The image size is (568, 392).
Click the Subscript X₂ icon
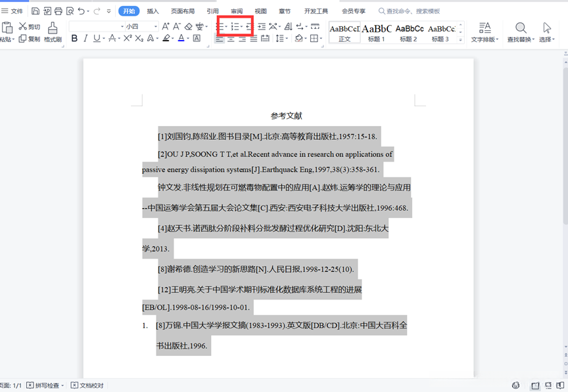click(x=139, y=38)
